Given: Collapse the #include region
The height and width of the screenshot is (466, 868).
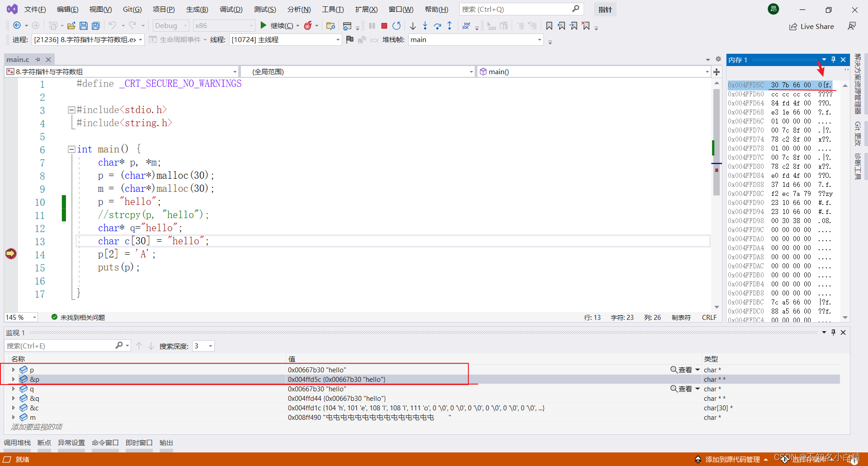Looking at the screenshot, I should (71, 110).
